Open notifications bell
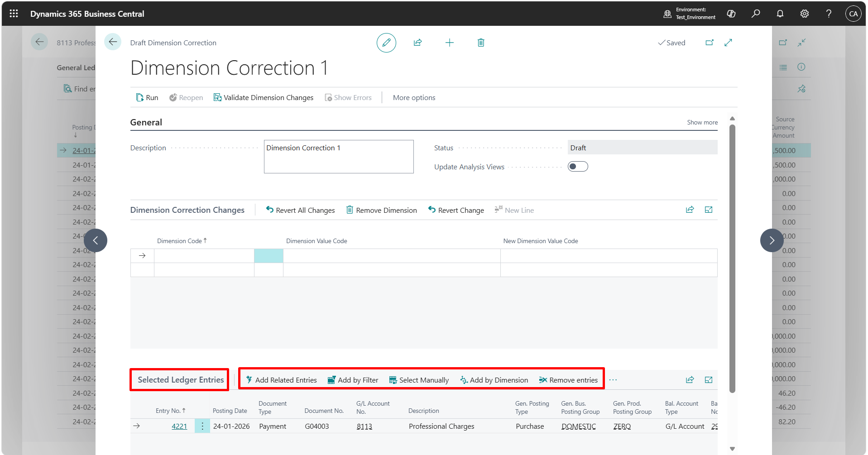The image size is (868, 455). click(x=780, y=14)
